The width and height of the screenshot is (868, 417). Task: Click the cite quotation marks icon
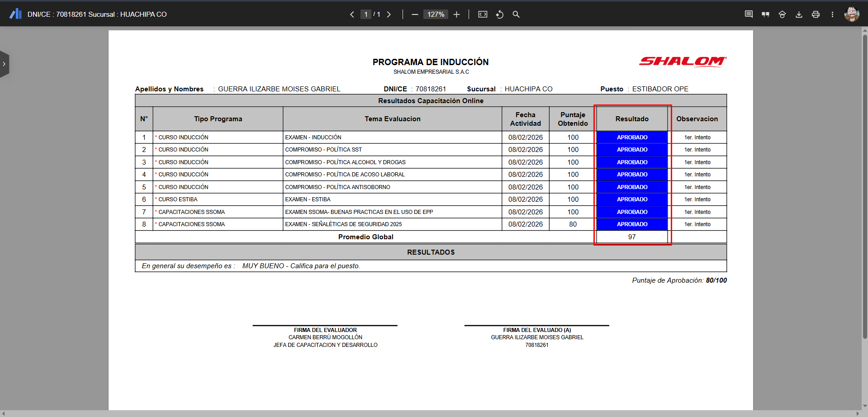pos(765,14)
